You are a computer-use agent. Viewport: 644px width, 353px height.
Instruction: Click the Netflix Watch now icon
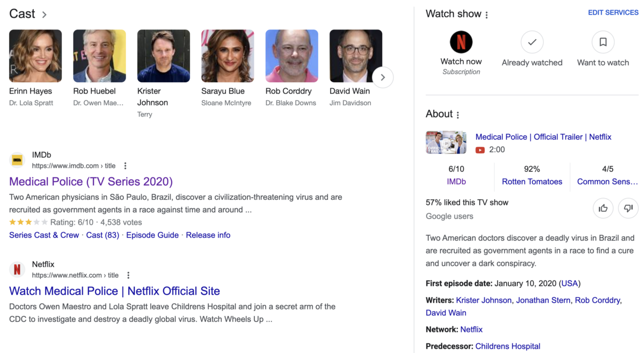[x=461, y=42]
